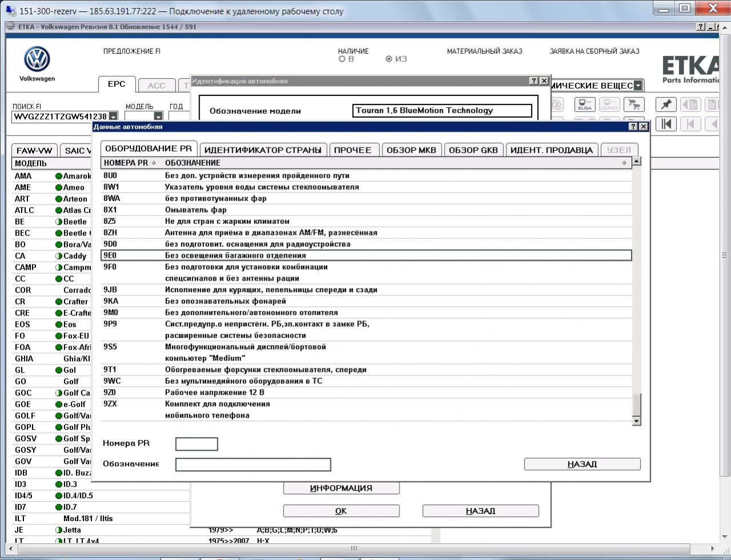Viewport: 731px width, 560px height.
Task: Click the PR list vertical scrollbar thumb
Action: pyautogui.click(x=637, y=405)
